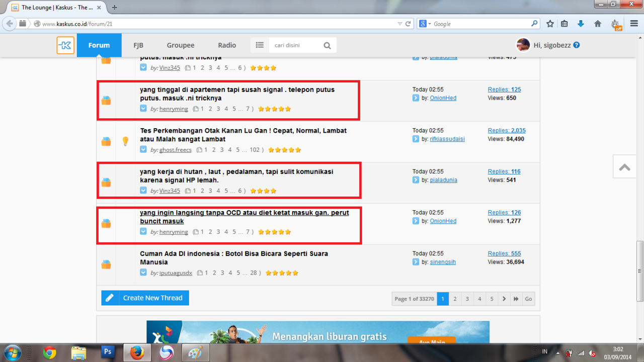Open the Radio tab

(x=227, y=45)
